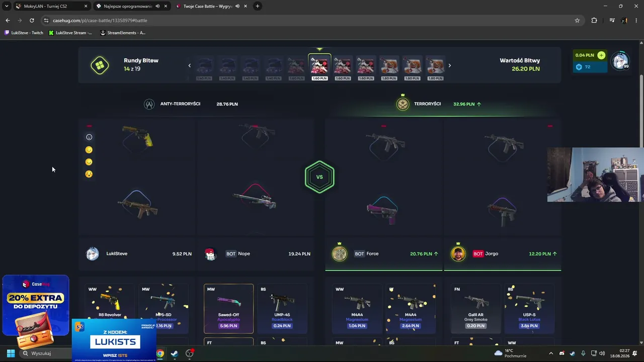Image resolution: width=644 pixels, height=362 pixels.
Task: Reload the page in Chrome
Action: click(x=32, y=21)
